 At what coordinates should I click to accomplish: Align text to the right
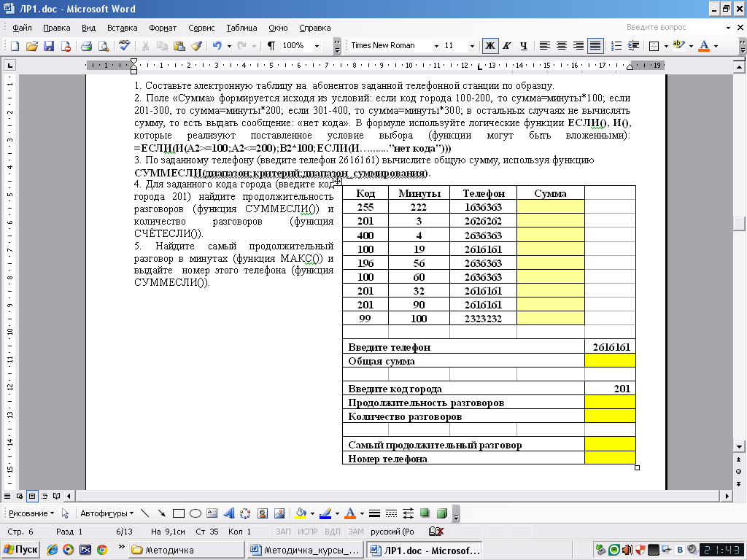[x=578, y=46]
